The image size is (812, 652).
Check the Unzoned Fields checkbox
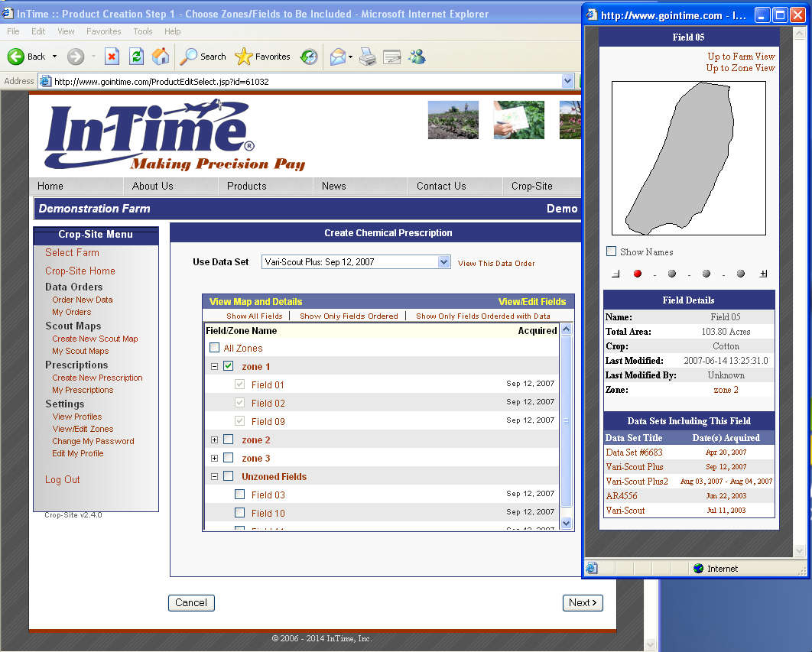[x=229, y=476]
